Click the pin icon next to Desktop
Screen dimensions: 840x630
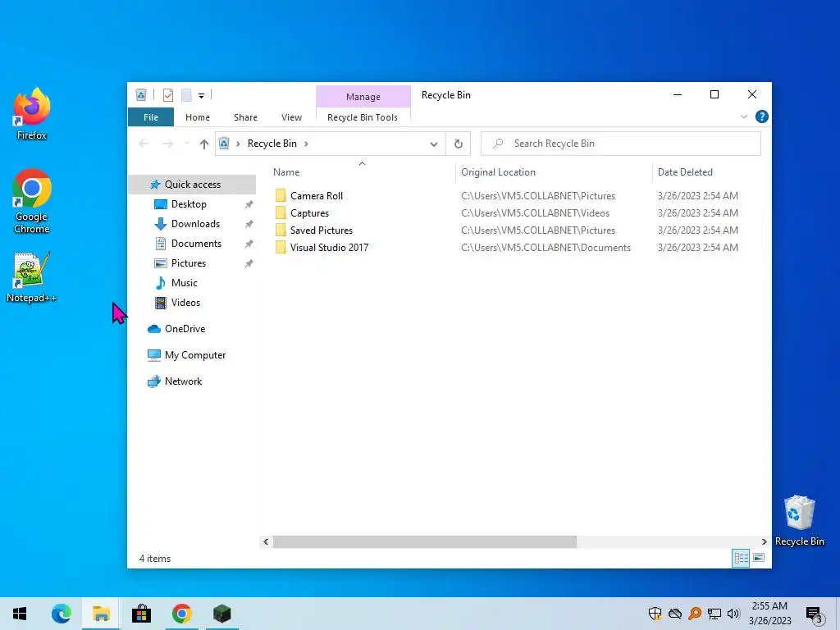pyautogui.click(x=249, y=204)
